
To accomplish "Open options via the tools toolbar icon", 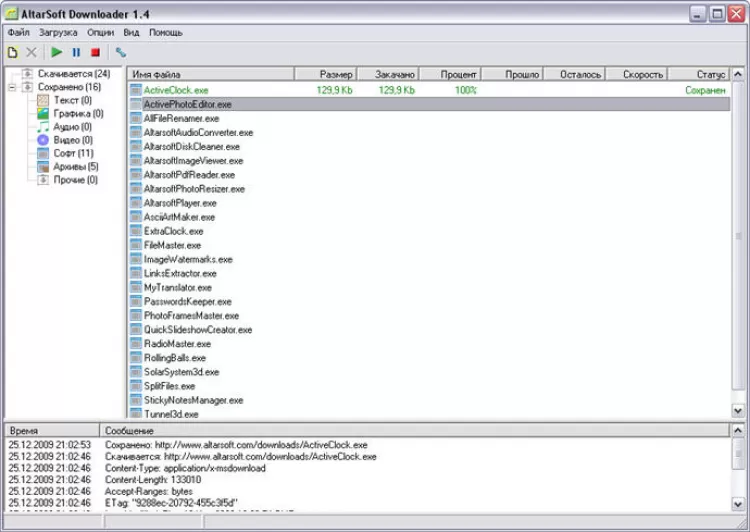I will click(121, 53).
